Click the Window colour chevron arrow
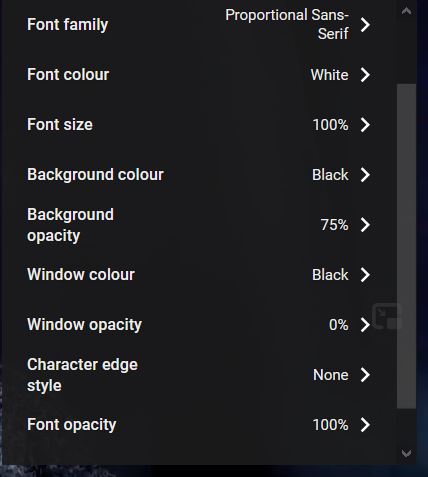The width and height of the screenshot is (428, 477). coord(365,275)
